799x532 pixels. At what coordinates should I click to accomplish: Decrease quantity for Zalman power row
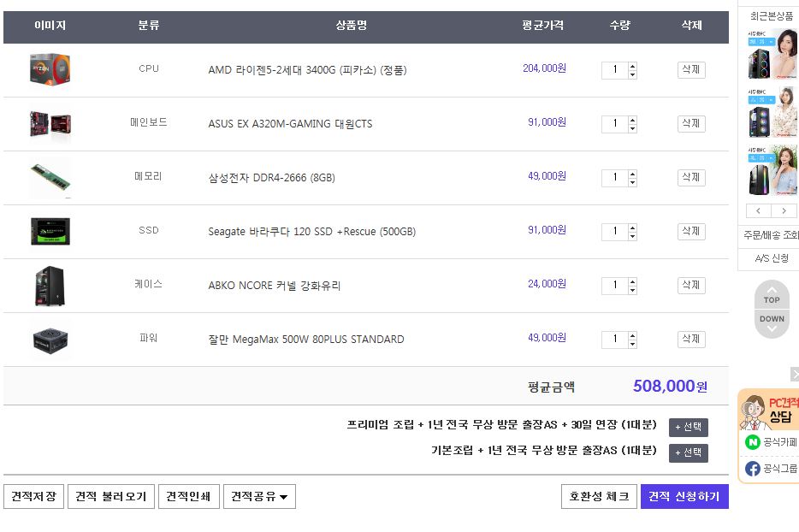[632, 344]
